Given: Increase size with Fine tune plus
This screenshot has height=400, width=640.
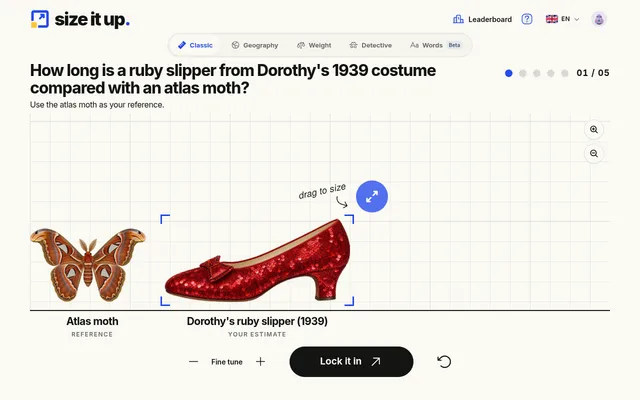Looking at the screenshot, I should pos(260,362).
